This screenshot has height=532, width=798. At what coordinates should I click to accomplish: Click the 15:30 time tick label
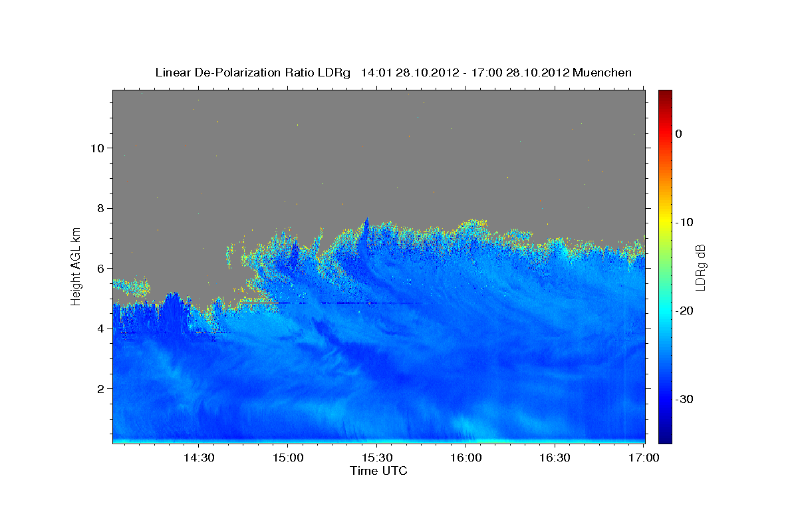click(x=376, y=458)
